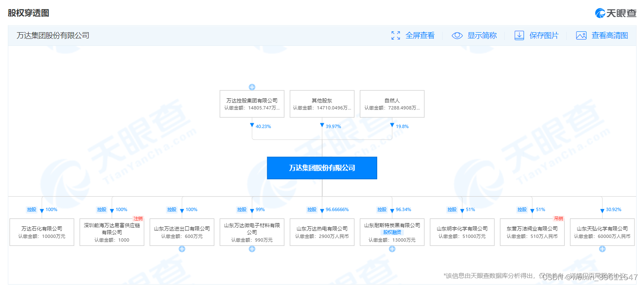This screenshot has height=285, width=644.
Task: Expand node below 山东万达微电子材料有限公司
Action: (252, 249)
